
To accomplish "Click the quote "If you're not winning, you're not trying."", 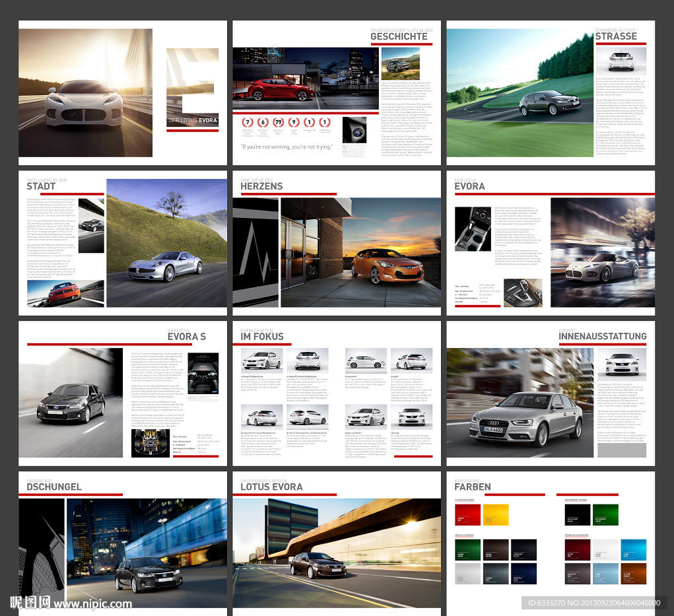I will click(286, 147).
